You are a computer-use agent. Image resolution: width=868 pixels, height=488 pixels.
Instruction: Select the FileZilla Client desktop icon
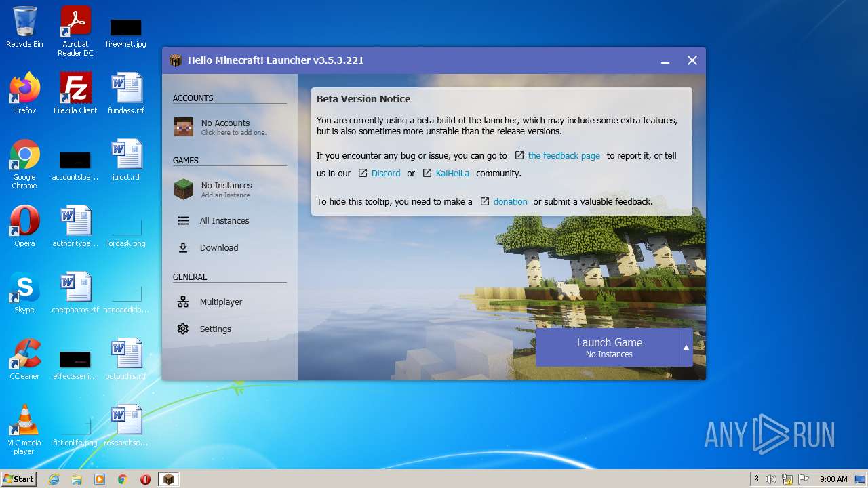(x=75, y=94)
